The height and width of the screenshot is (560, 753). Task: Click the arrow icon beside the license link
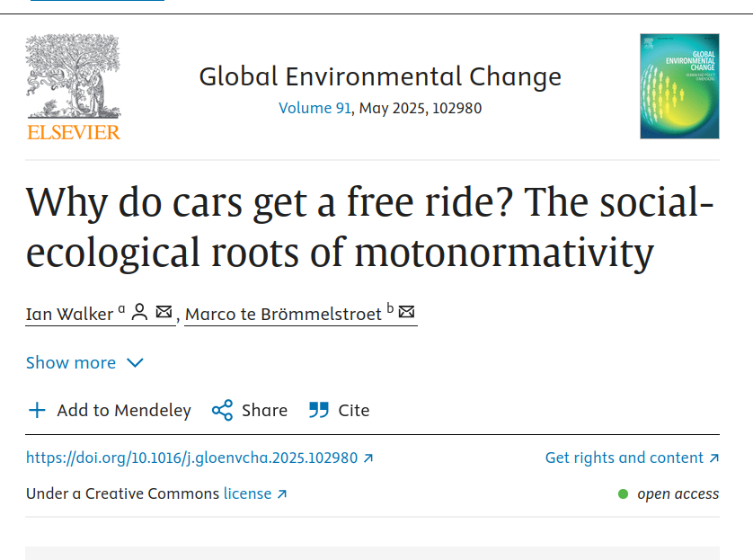point(282,493)
